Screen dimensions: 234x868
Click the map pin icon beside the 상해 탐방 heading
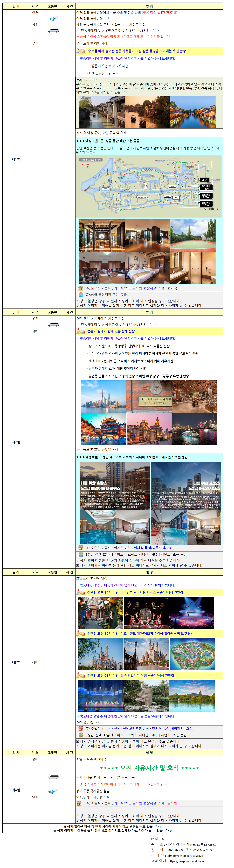81,332
